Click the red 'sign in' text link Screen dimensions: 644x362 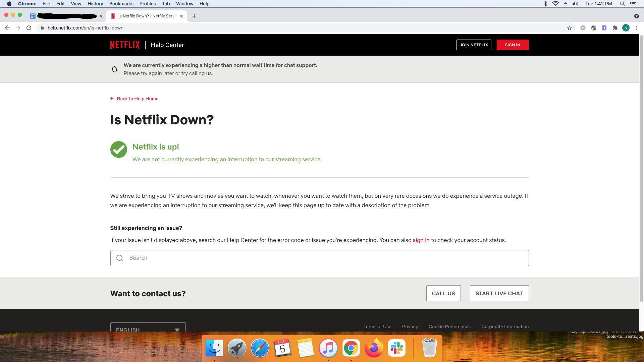coord(421,240)
